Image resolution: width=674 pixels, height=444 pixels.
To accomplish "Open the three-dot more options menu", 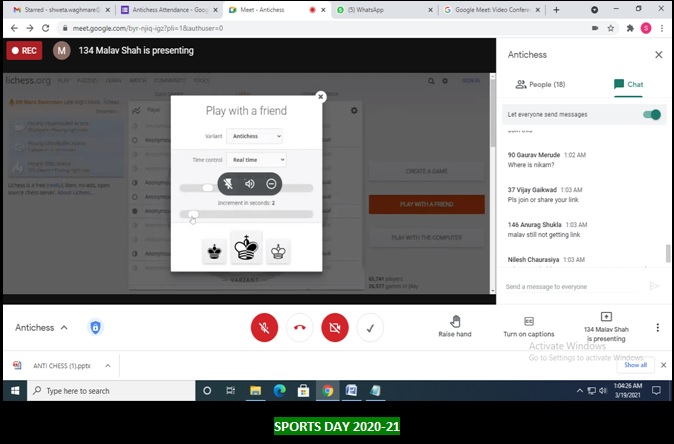I will [x=657, y=328].
